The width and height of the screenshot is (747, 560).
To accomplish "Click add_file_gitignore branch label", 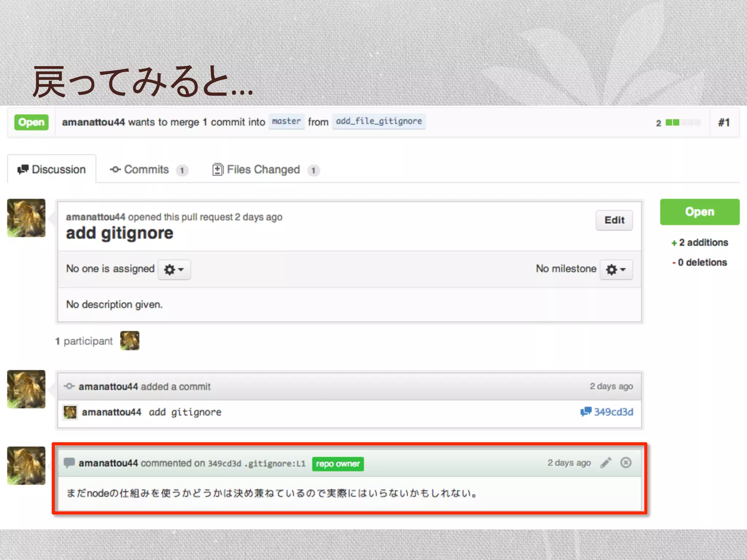I will click(x=379, y=121).
